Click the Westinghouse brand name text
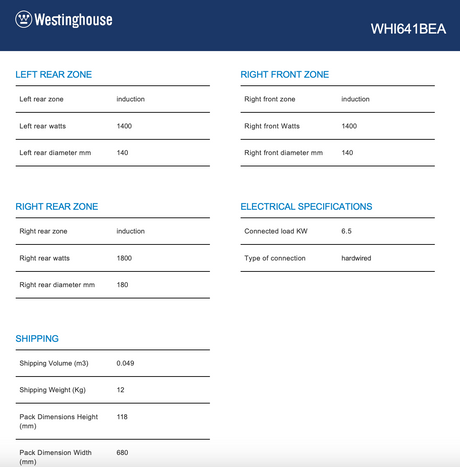The height and width of the screenshot is (467, 460). pyautogui.click(x=73, y=20)
